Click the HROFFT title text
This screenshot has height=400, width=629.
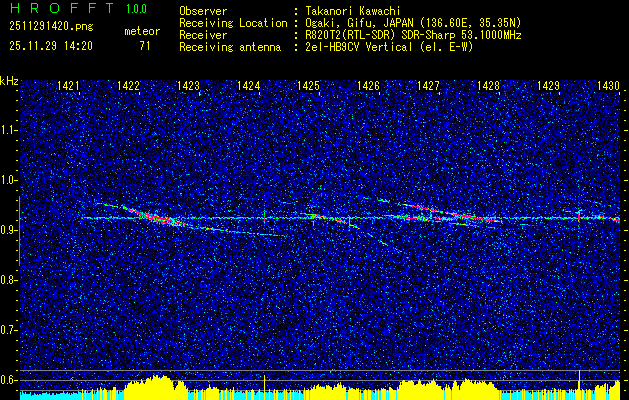(x=62, y=8)
